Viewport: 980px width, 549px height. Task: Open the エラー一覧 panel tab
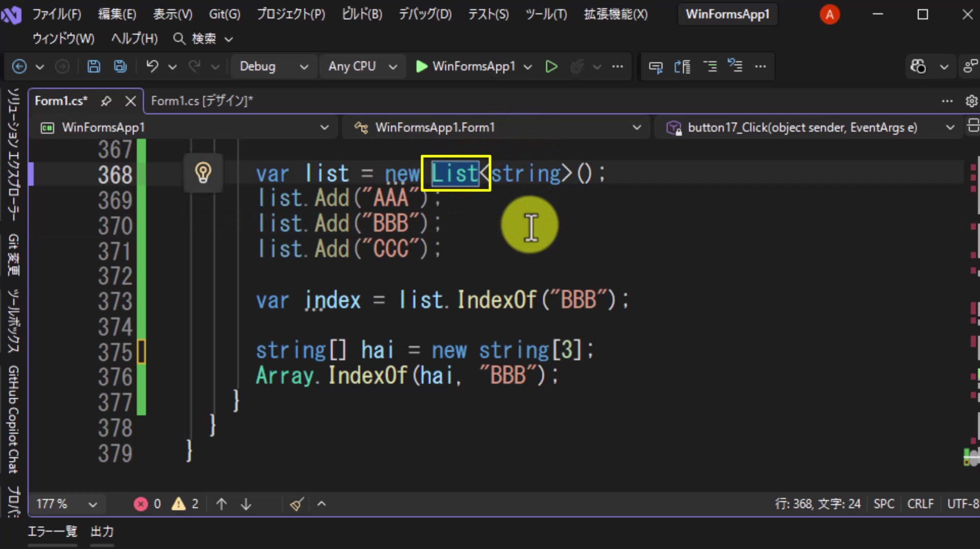pos(52,532)
